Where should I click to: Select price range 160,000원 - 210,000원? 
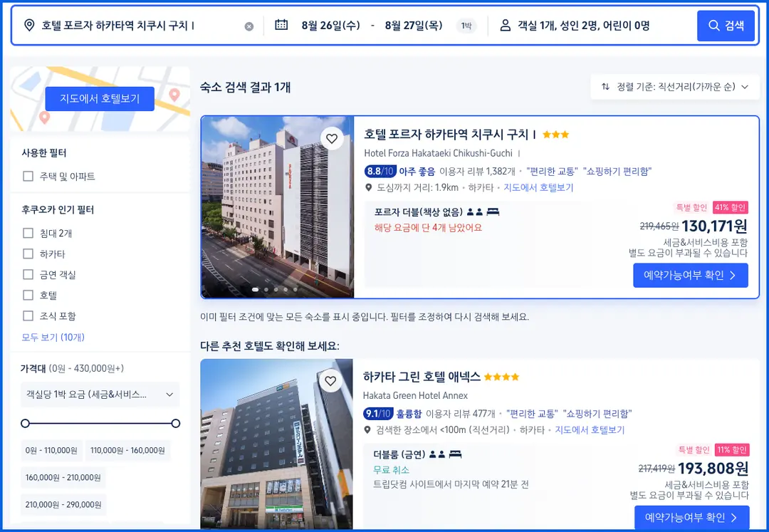(63, 477)
